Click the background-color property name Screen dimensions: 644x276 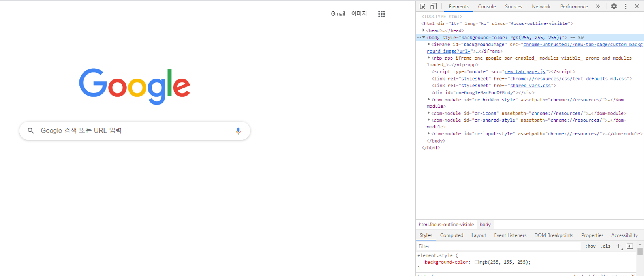click(x=447, y=262)
